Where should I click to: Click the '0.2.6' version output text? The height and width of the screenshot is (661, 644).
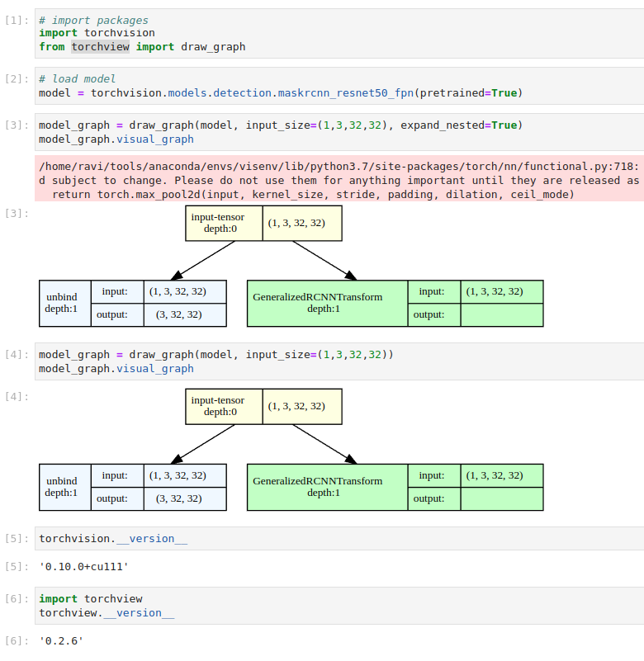click(61, 641)
